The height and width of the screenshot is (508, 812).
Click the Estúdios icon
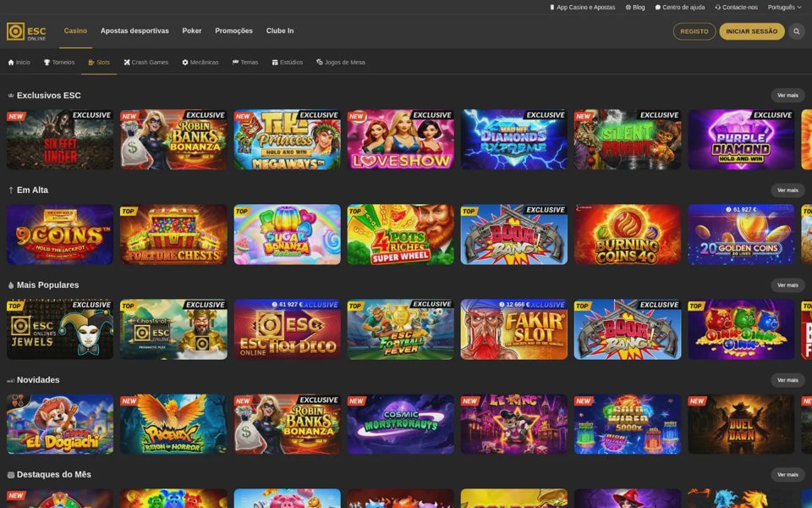pos(275,62)
